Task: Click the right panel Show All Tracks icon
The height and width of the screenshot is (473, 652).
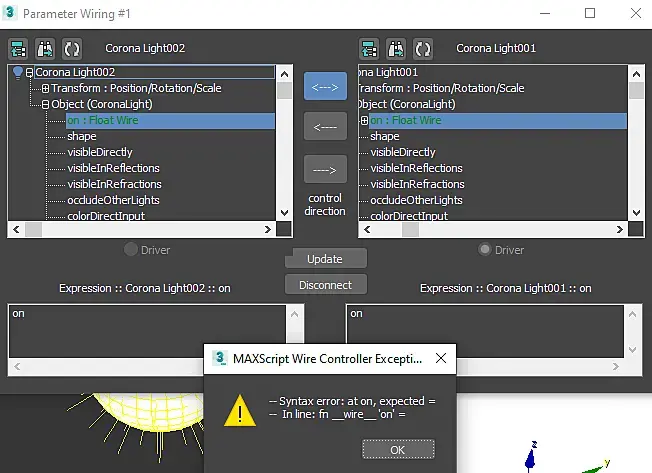Action: click(x=369, y=49)
